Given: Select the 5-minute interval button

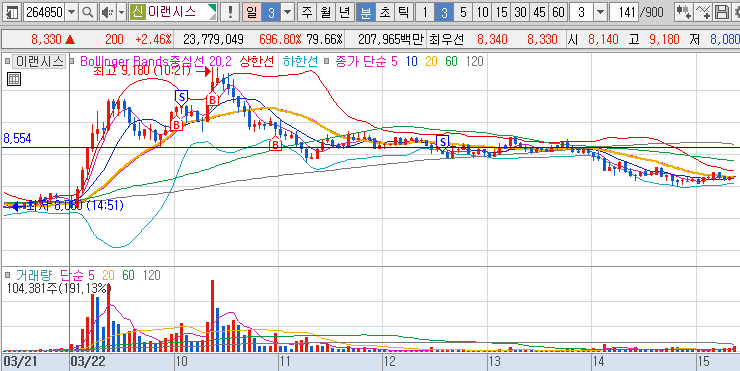Looking at the screenshot, I should pyautogui.click(x=462, y=12).
